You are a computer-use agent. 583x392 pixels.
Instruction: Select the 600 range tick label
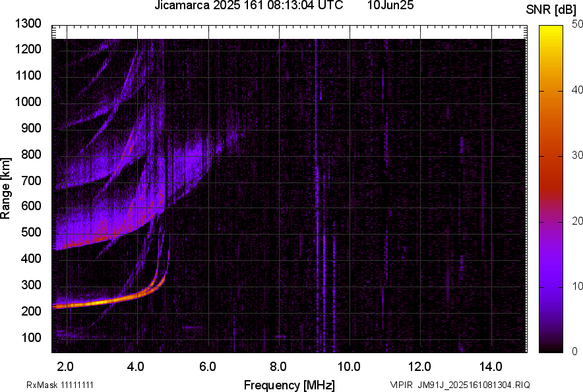pyautogui.click(x=31, y=206)
